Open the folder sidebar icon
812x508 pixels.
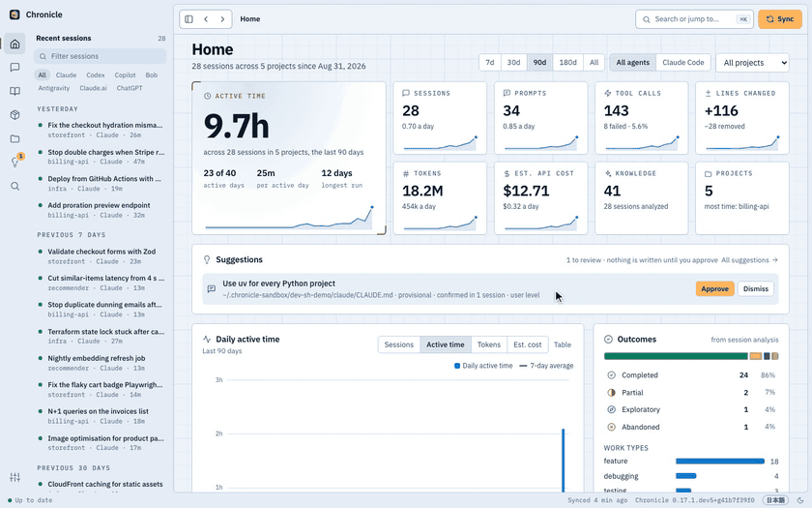[15, 139]
